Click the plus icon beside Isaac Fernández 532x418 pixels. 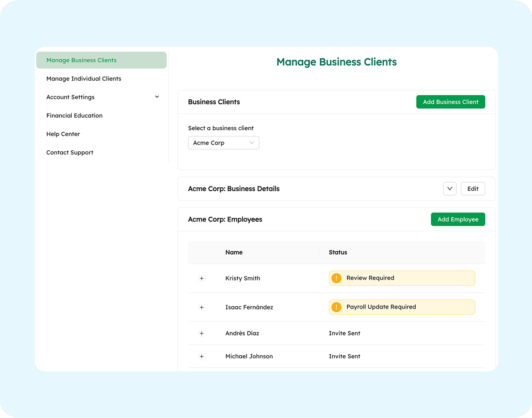pos(202,307)
